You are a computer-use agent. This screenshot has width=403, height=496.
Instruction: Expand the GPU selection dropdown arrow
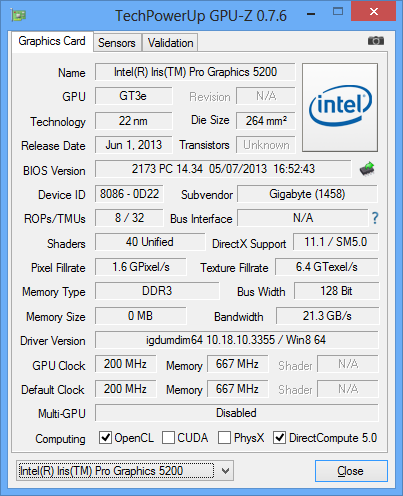coord(225,471)
